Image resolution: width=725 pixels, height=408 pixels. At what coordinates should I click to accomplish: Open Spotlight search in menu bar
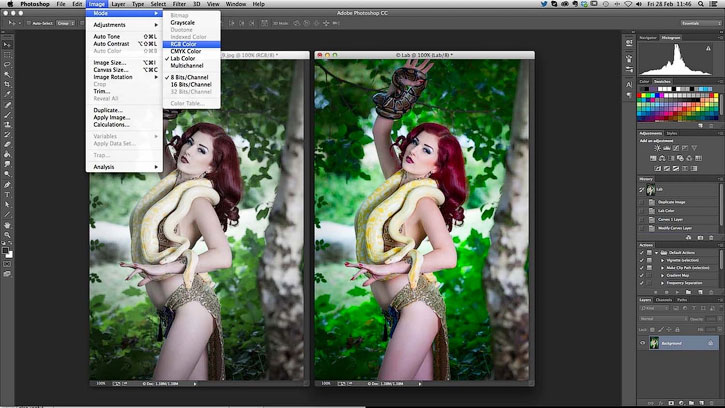click(701, 4)
